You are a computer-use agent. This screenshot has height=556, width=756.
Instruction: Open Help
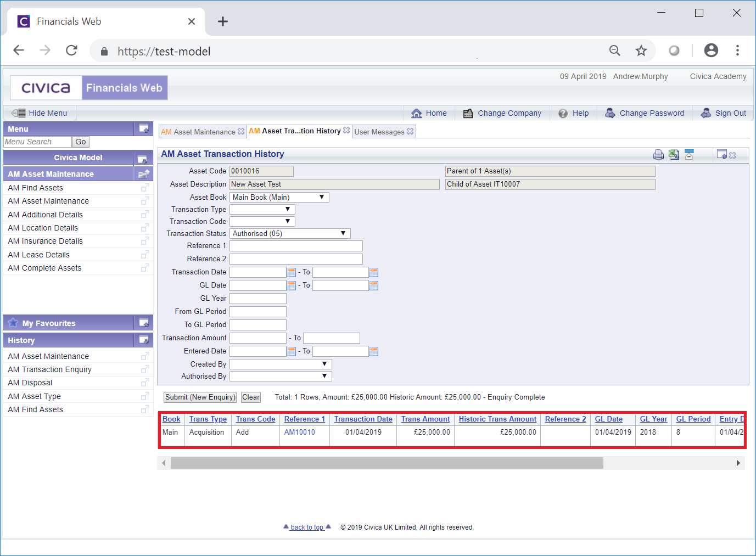[x=574, y=113]
